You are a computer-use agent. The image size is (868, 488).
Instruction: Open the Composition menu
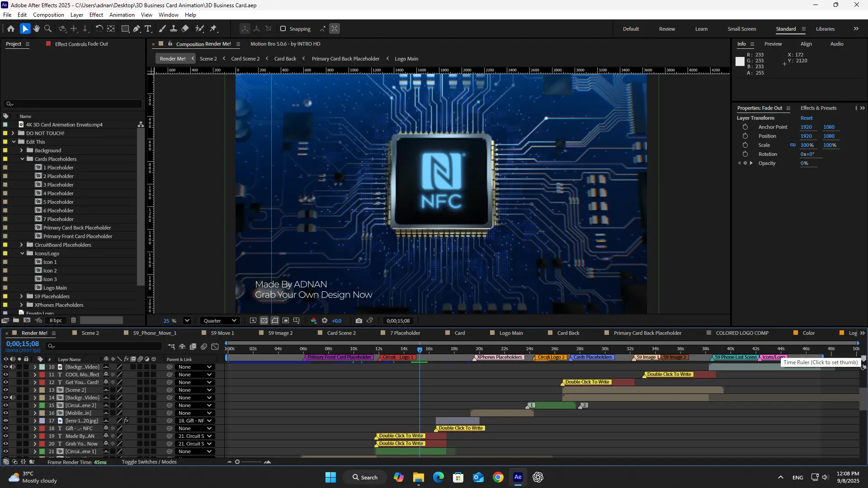[48, 14]
